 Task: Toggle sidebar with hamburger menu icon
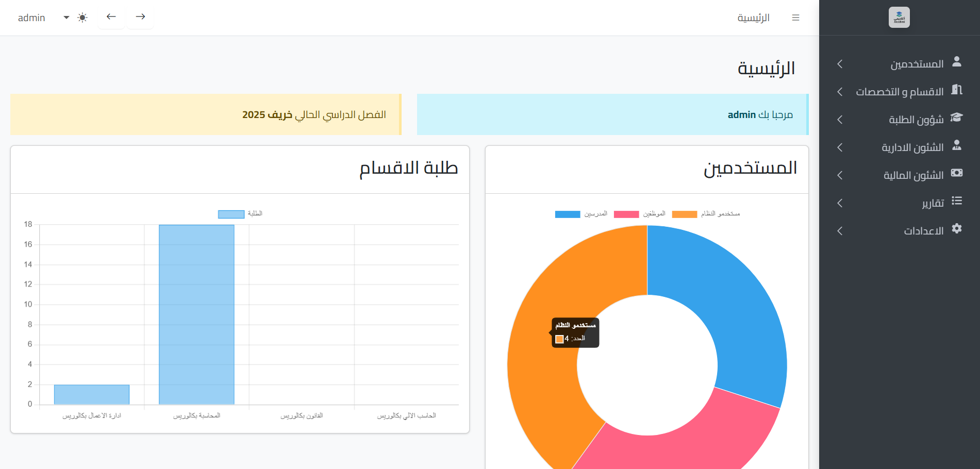point(795,18)
